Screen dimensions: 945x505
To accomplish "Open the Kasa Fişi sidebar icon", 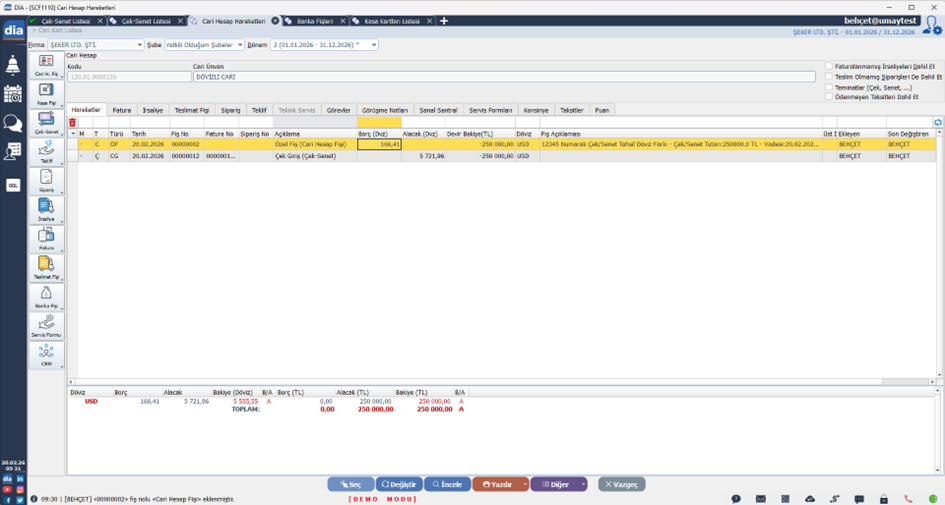I will tap(46, 93).
